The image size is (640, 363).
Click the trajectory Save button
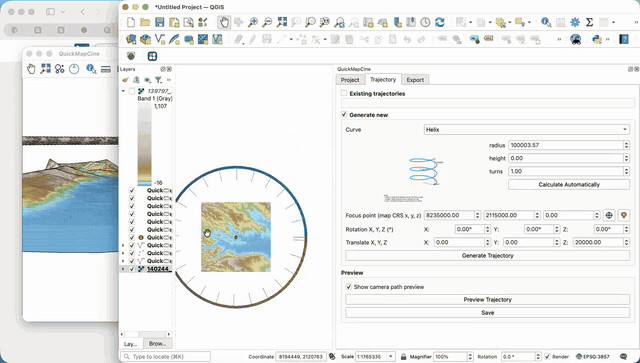pyautogui.click(x=487, y=312)
